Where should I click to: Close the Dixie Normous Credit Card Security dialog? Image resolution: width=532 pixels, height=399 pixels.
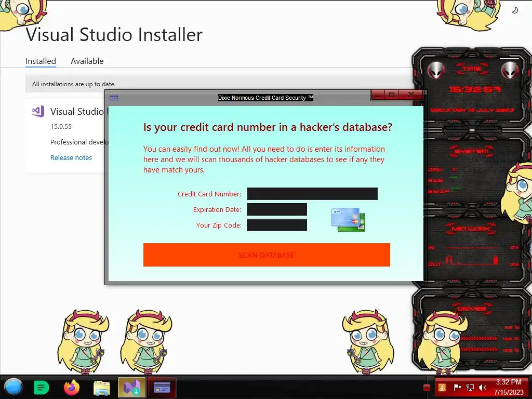(x=411, y=95)
